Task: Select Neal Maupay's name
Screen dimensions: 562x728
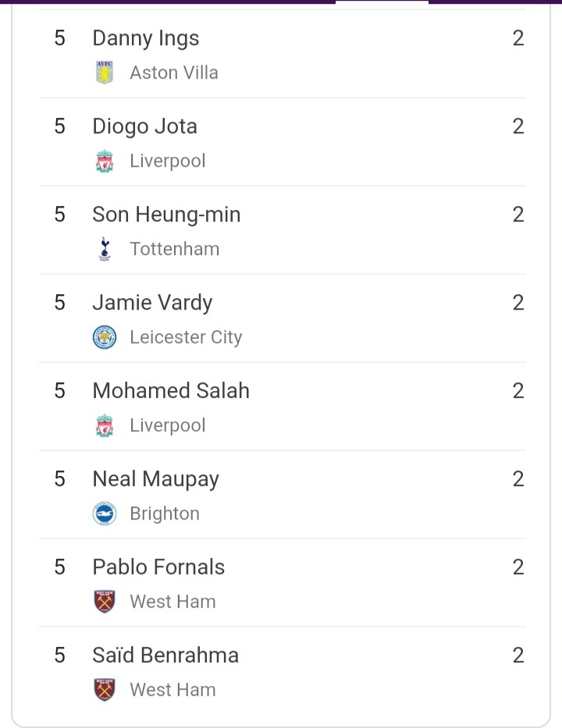Action: (155, 480)
